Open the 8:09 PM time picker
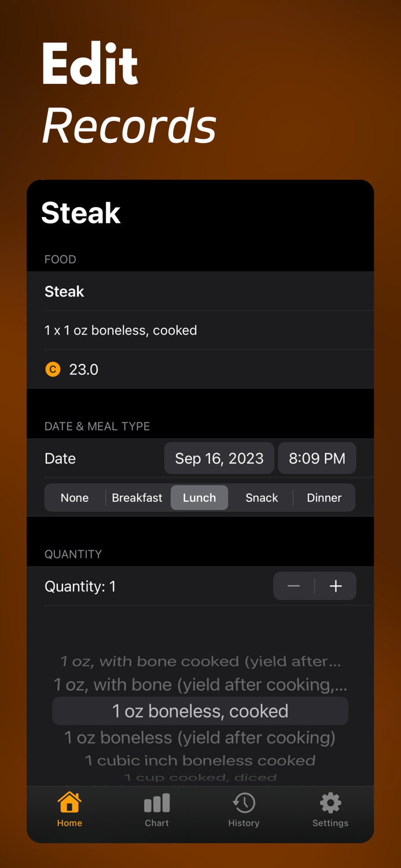The height and width of the screenshot is (868, 401). 317,458
